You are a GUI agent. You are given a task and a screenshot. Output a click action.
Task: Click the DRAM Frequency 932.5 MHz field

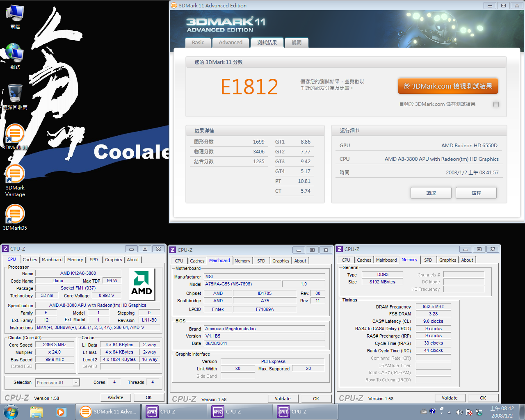click(434, 306)
